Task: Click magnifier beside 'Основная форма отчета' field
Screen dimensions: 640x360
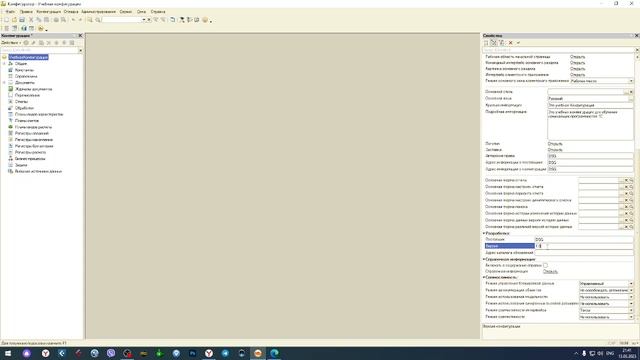Action: [x=631, y=180]
